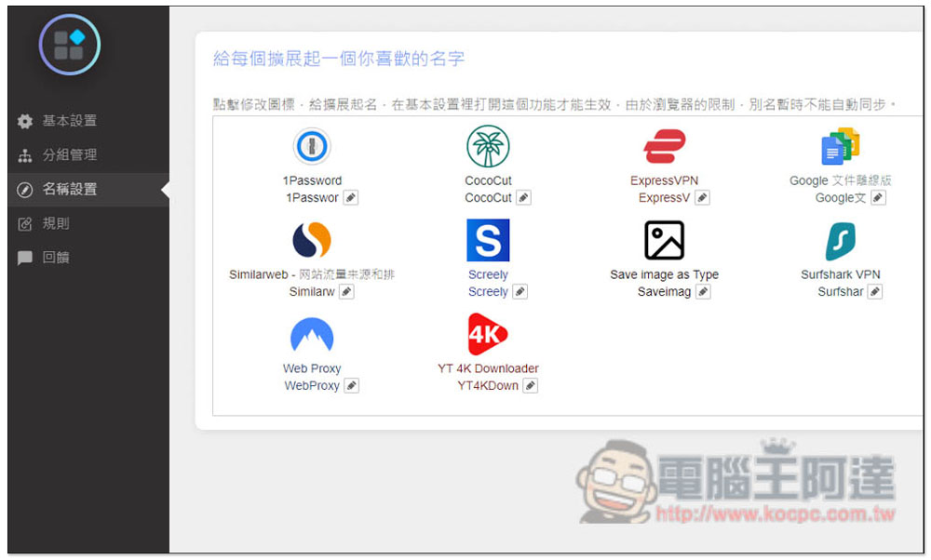Click the YT 4K Downloader name
This screenshot has width=931, height=560.
[x=488, y=368]
